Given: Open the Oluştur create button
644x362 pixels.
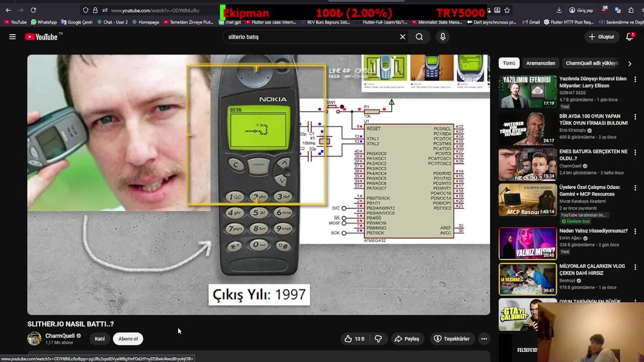Looking at the screenshot, I should (602, 37).
